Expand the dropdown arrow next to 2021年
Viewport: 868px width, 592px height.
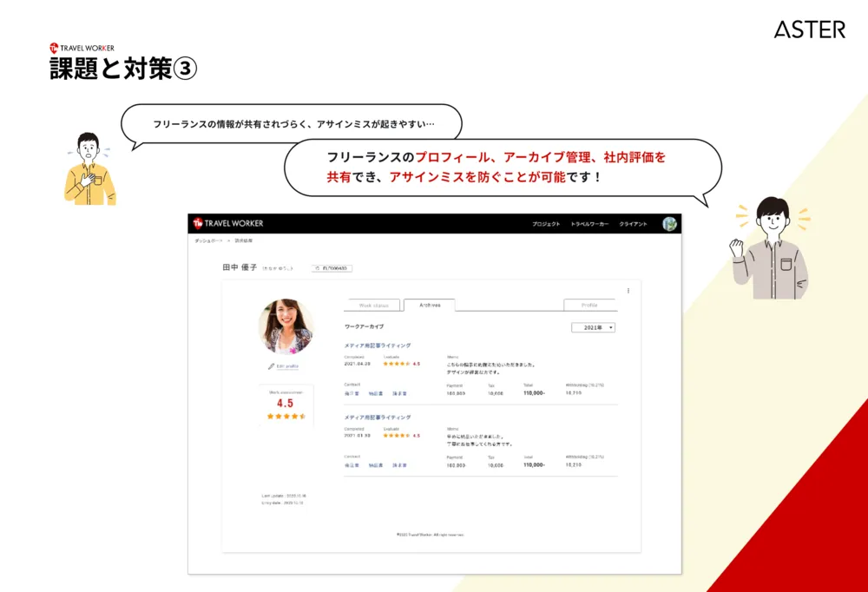(x=609, y=326)
